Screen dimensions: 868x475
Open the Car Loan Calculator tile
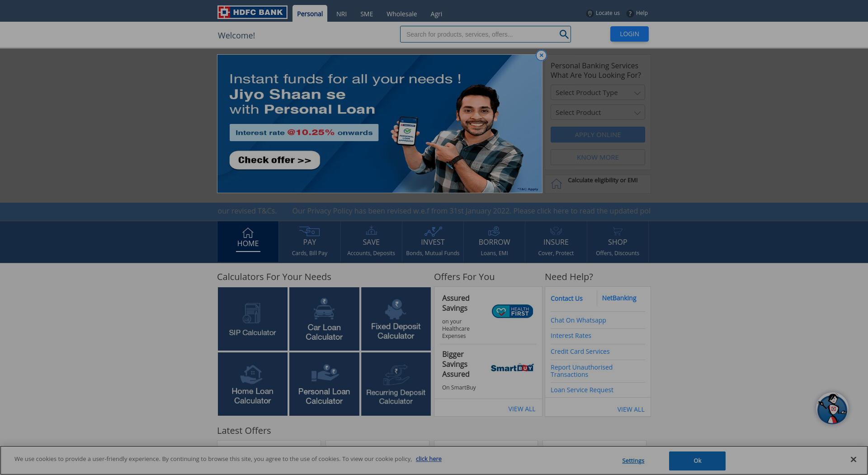[x=324, y=319]
